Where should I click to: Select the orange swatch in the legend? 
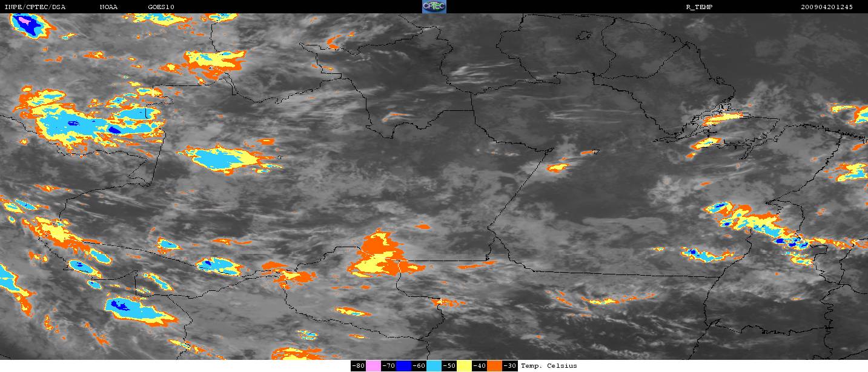point(494,366)
